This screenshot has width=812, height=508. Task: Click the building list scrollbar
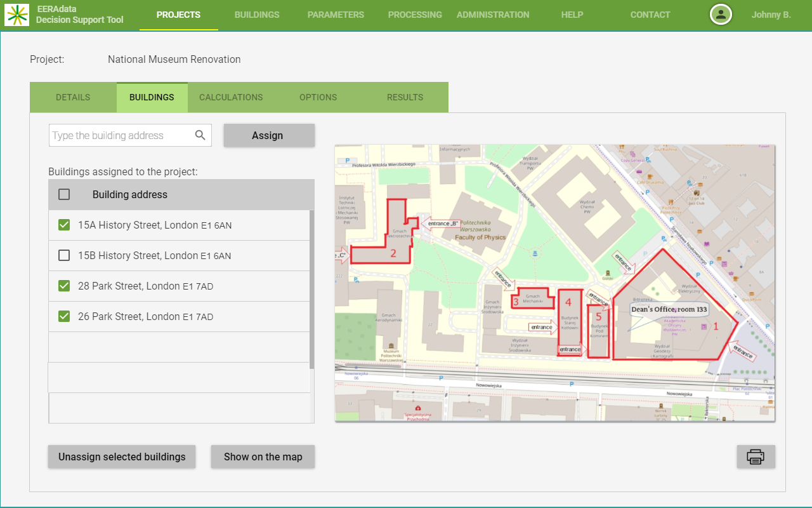311,289
